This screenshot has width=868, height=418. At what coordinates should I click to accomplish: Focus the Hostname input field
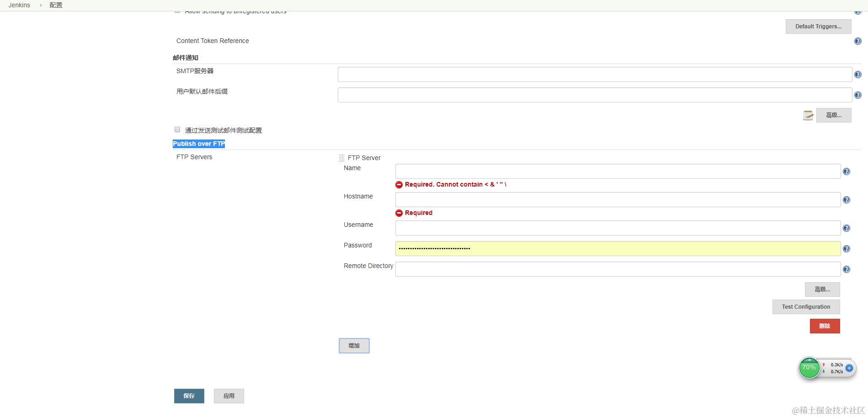618,200
